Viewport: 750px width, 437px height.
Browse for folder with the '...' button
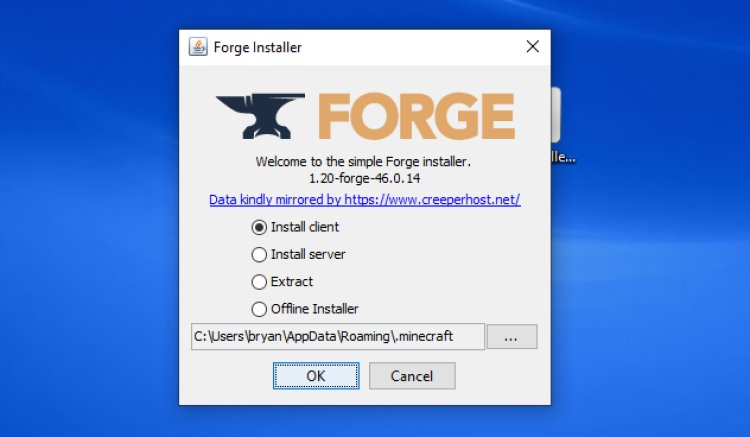pos(512,337)
